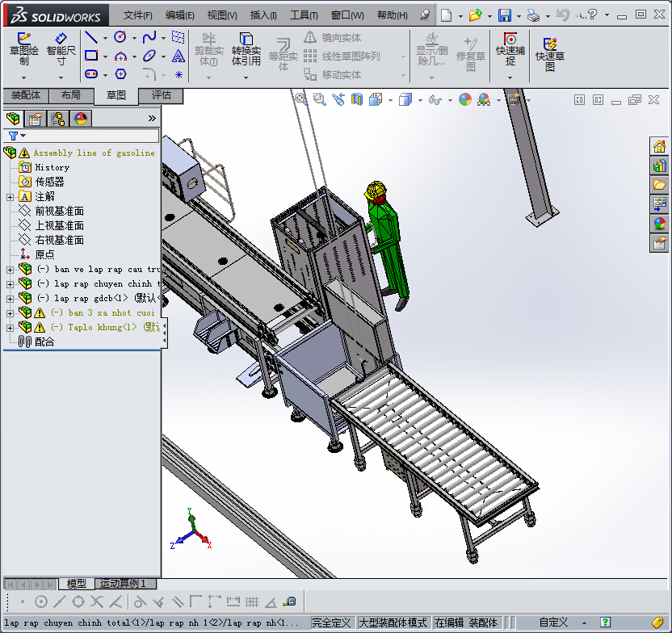This screenshot has height=633, width=672.
Task: Select the 配合 (Mates) folder in tree
Action: 44,342
